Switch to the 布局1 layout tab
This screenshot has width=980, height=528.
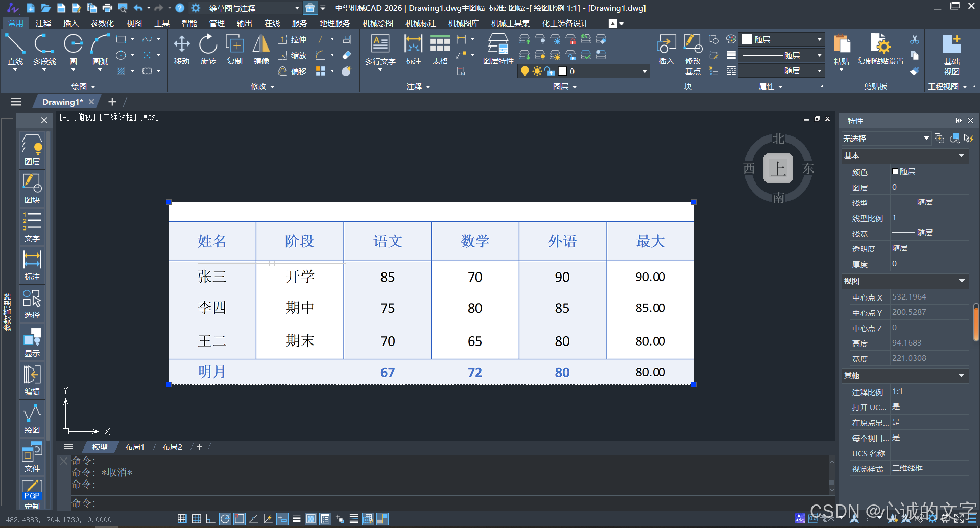[135, 447]
